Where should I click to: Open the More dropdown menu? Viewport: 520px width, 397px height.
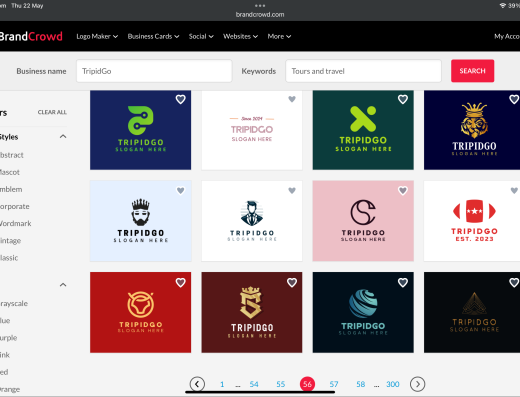(x=279, y=36)
